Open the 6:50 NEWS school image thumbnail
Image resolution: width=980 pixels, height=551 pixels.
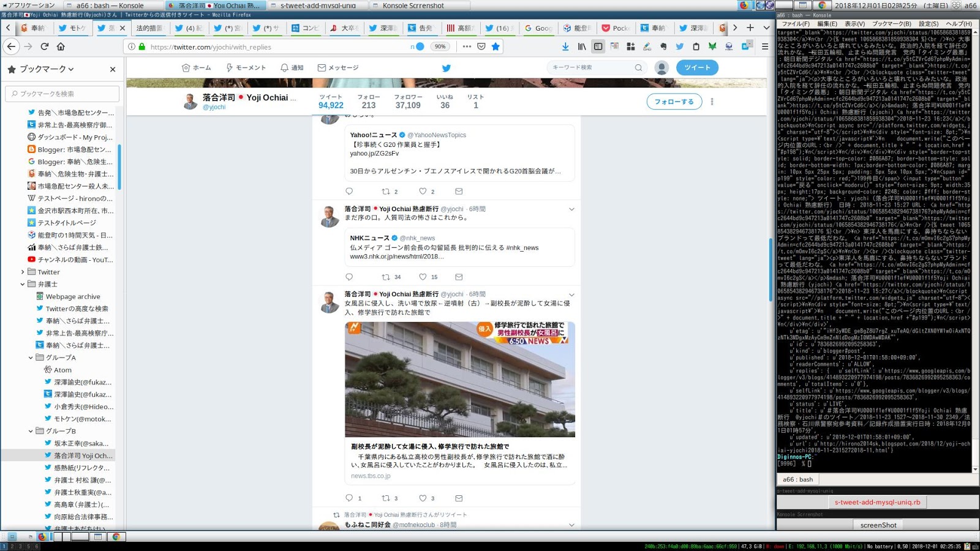tap(460, 380)
